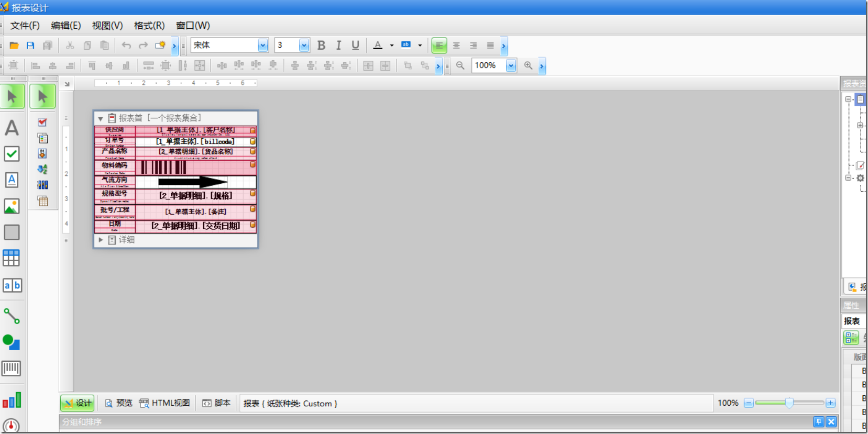The height and width of the screenshot is (434, 868).
Task: Toggle Bold formatting
Action: (x=321, y=46)
